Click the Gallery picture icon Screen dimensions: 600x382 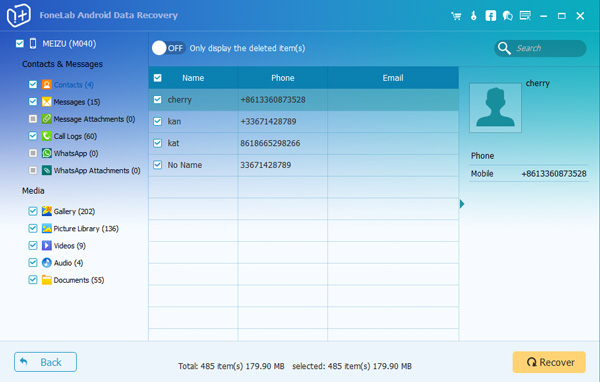[47, 211]
